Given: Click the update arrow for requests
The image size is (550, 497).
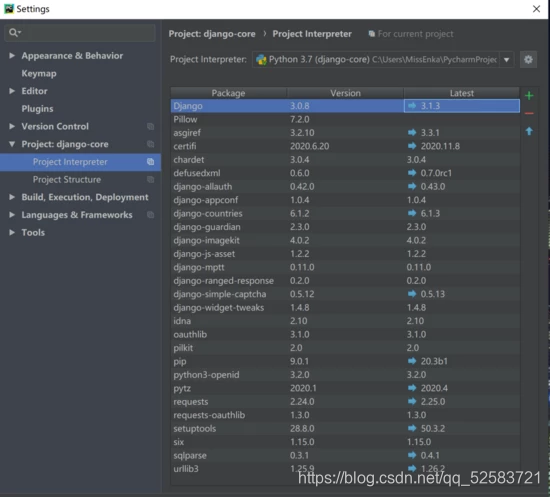Looking at the screenshot, I should click(412, 401).
